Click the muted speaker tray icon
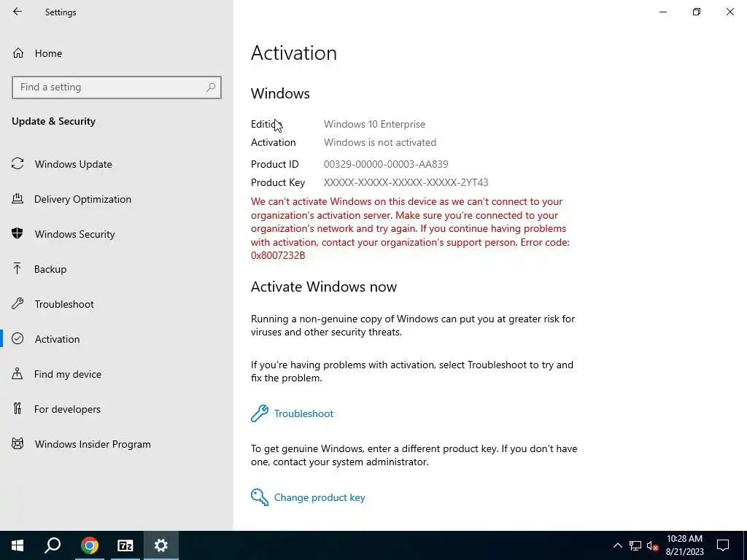The height and width of the screenshot is (560, 747). pos(652,545)
